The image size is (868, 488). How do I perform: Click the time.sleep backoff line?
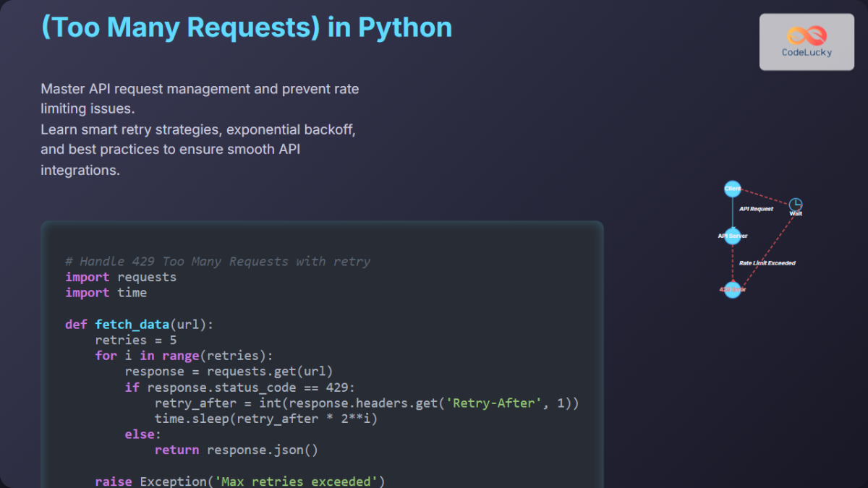265,418
